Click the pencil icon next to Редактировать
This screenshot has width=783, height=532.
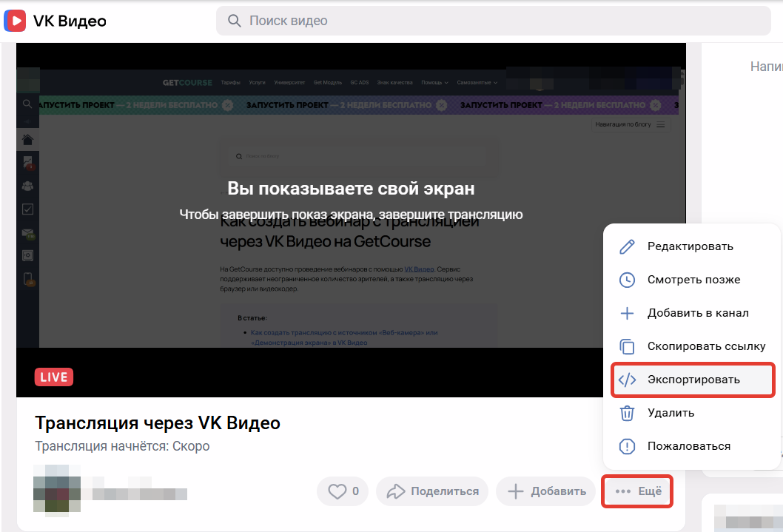coord(627,246)
